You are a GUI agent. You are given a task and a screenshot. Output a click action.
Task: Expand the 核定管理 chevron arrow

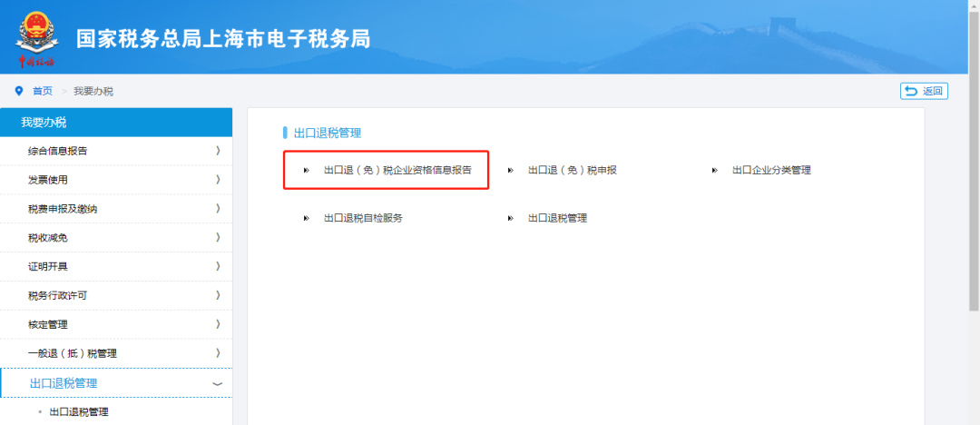pos(218,323)
